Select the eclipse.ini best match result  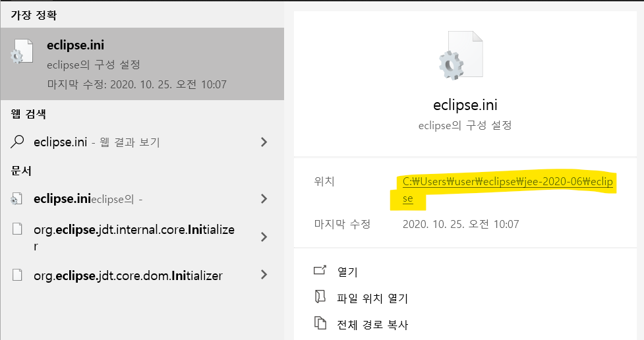coord(142,64)
